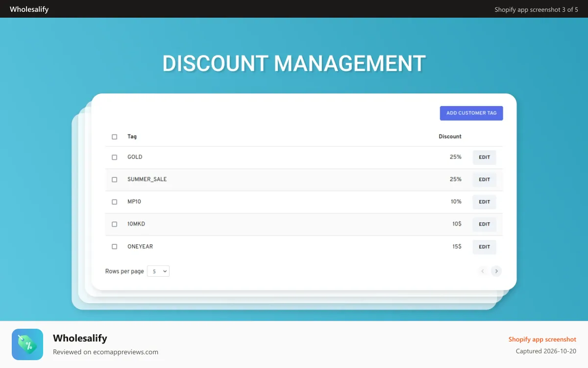The height and width of the screenshot is (368, 588).
Task: Click the 10% discount value
Action: (456, 202)
